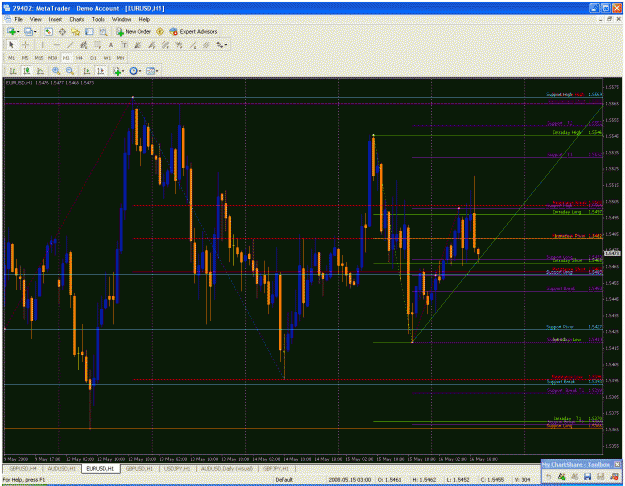The height and width of the screenshot is (486, 625).
Task: Select the vertical line drawing tool
Action: coord(42,45)
